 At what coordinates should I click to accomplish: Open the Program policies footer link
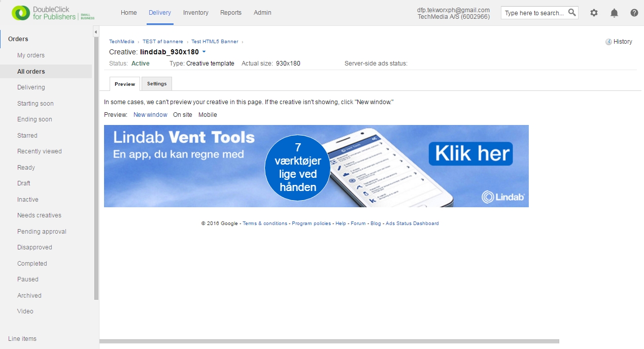tap(311, 224)
